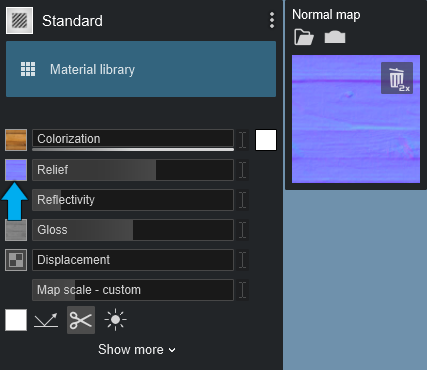The image size is (427, 370).
Task: Click the sun emissive light icon
Action: 115,320
